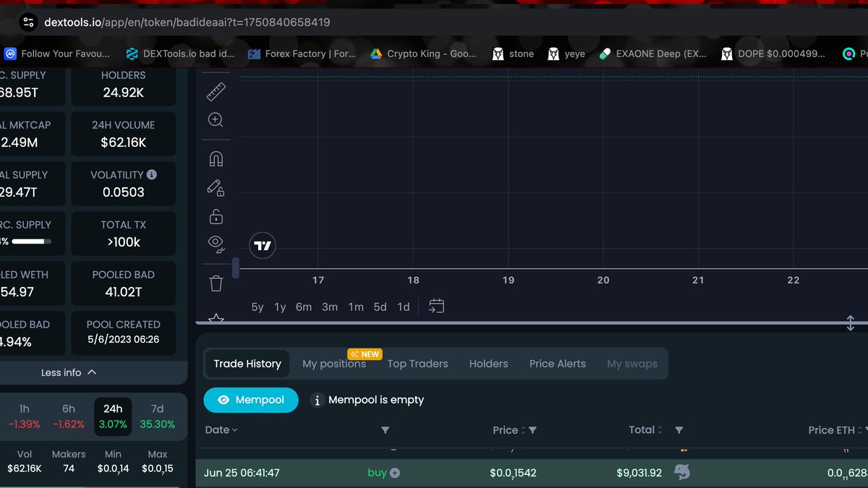Click the browser address bar URL
The image size is (868, 488).
[187, 22]
